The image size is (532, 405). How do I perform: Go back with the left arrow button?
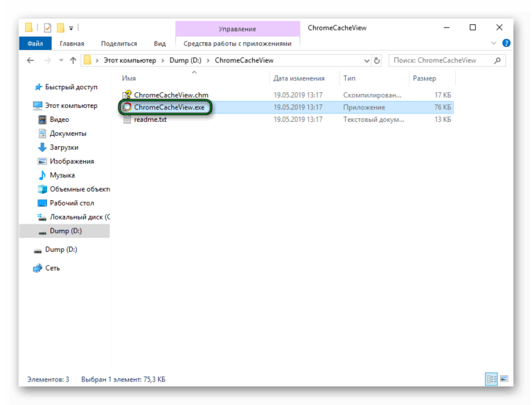tap(30, 60)
